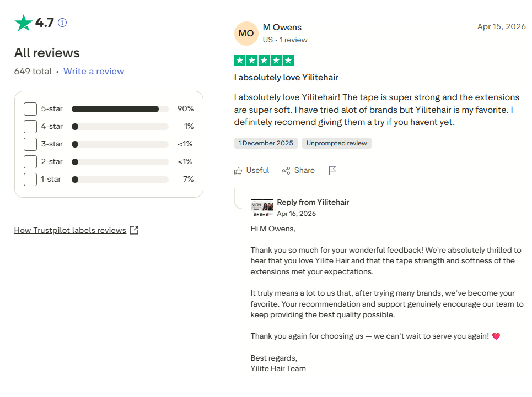The width and height of the screenshot is (532, 397).
Task: Click the thumbs-up Useful icon
Action: click(x=238, y=170)
